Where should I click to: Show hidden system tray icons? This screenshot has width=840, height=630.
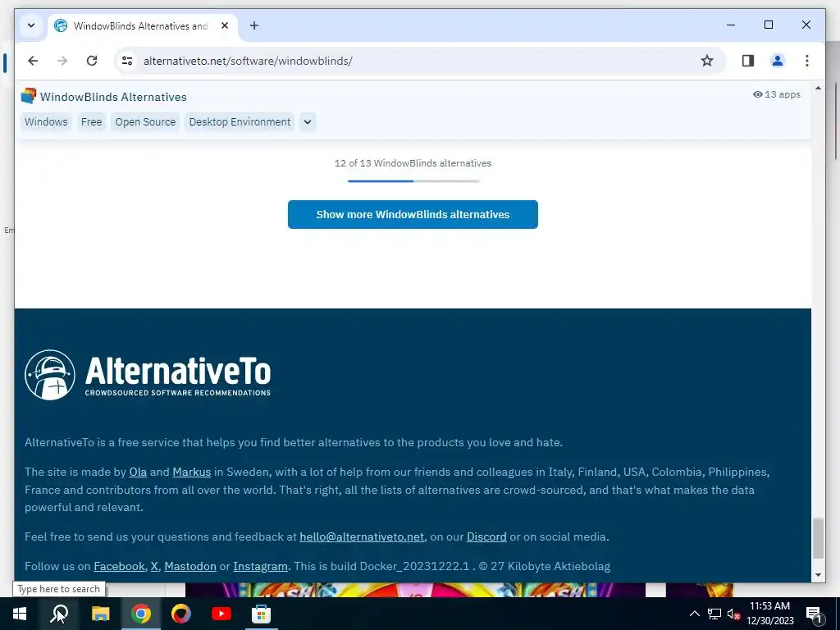(x=694, y=614)
